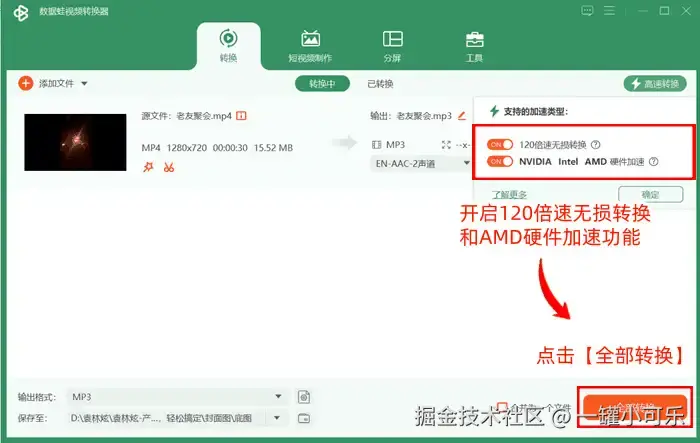Viewport: 700px width, 443px height.
Task: Click the output file name 老友聚会.mp3
Action: [x=424, y=116]
